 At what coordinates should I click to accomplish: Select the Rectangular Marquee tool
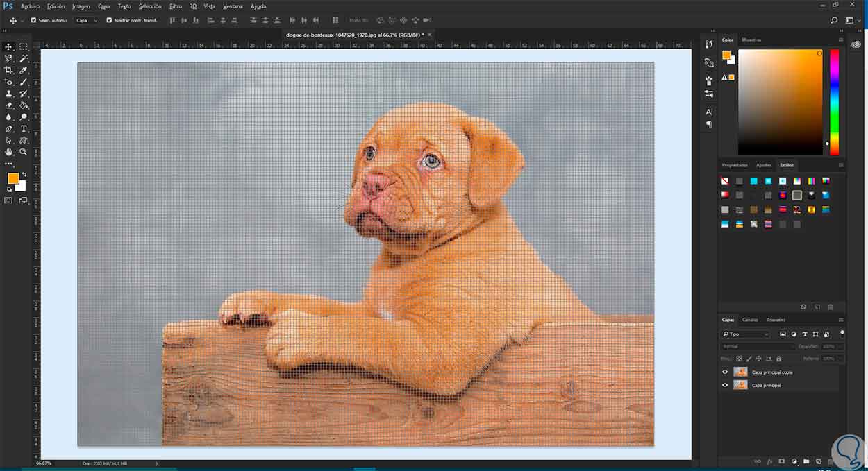pos(24,46)
